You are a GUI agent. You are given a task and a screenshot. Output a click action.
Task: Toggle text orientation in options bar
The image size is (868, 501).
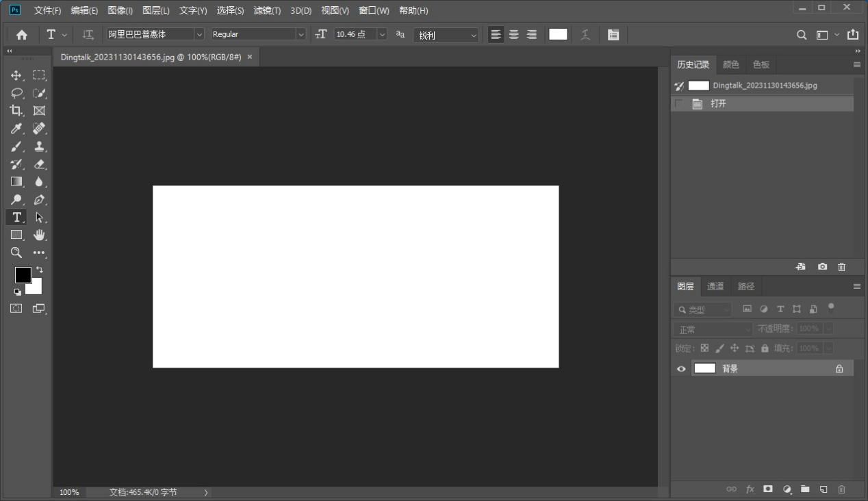coord(88,34)
